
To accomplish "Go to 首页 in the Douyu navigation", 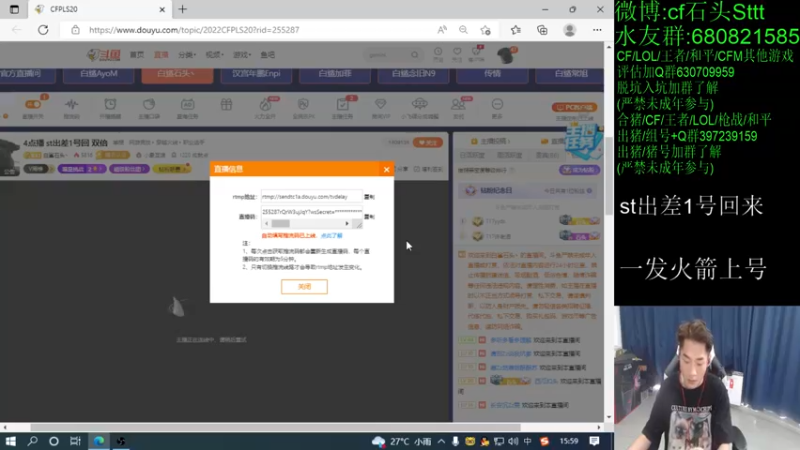I will 137,55.
